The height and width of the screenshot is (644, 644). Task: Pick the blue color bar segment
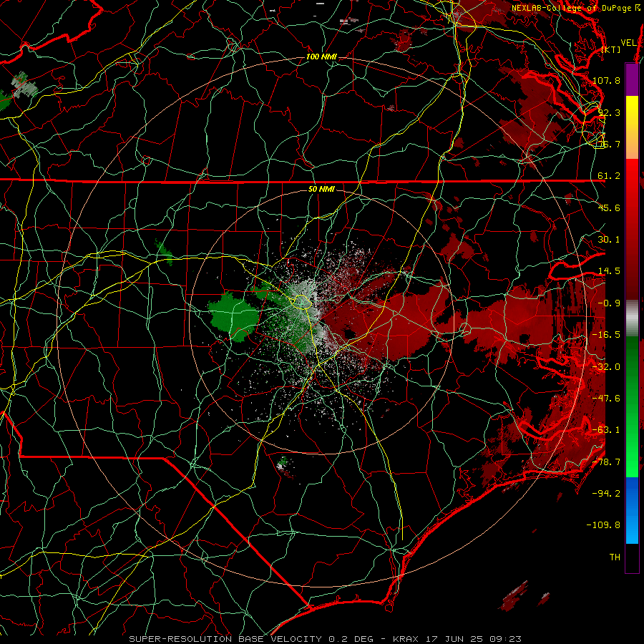pos(632,493)
